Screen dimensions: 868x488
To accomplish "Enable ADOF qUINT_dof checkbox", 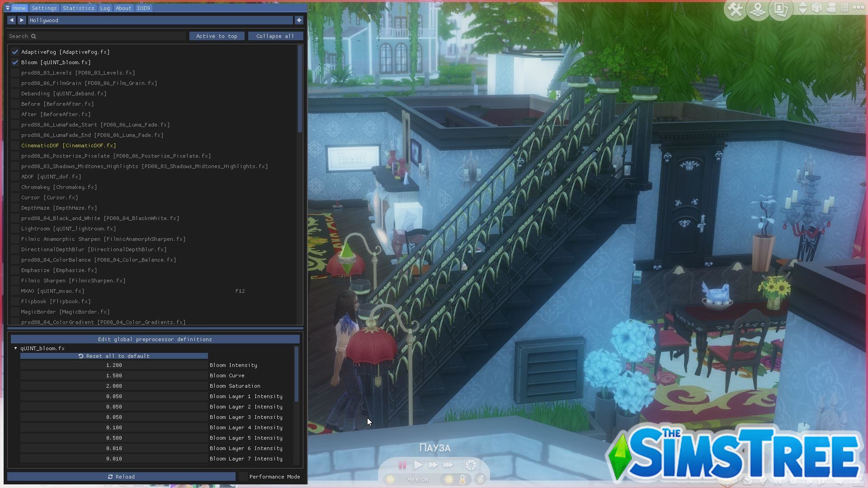I will 15,177.
